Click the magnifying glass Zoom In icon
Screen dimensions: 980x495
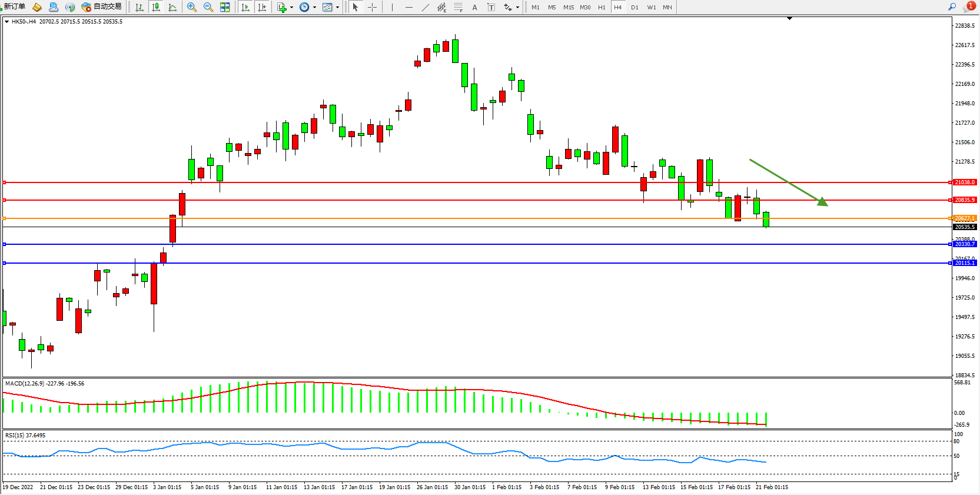tap(191, 7)
